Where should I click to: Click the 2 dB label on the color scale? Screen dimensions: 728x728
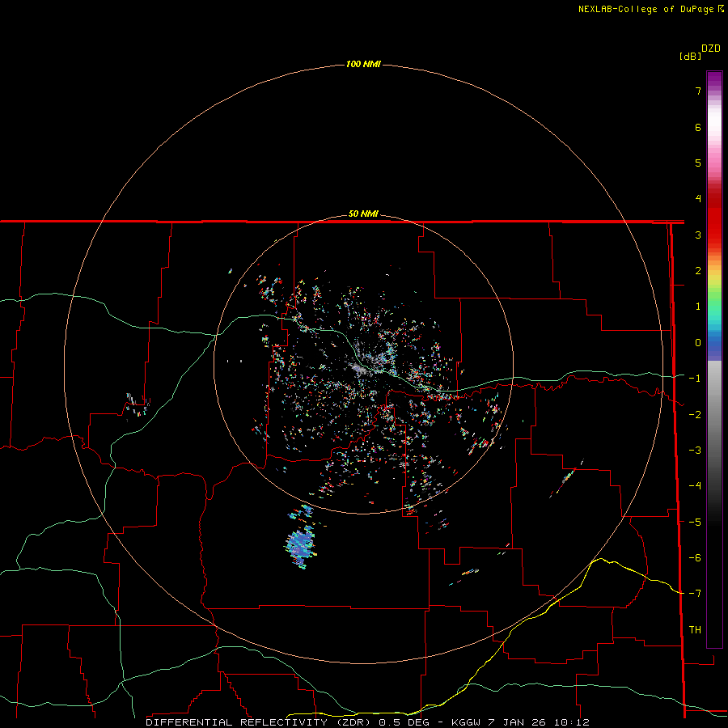(x=698, y=271)
